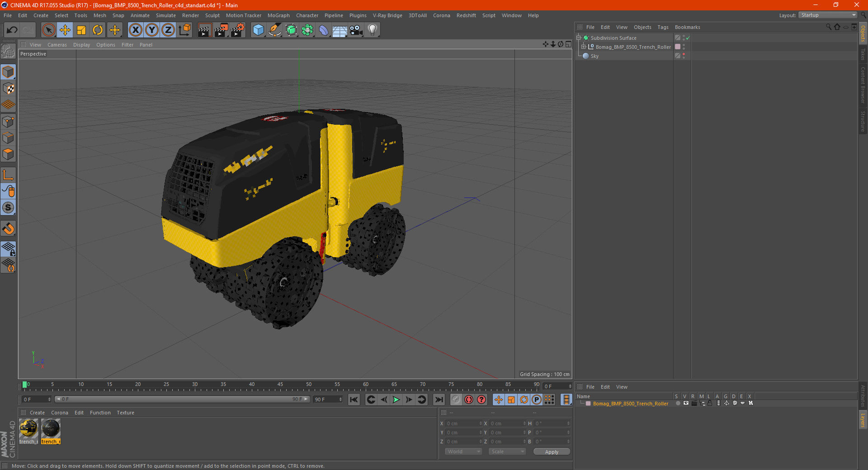Add Subdivision Surface generator from toolbar
868x470 pixels.
pyautogui.click(x=291, y=30)
